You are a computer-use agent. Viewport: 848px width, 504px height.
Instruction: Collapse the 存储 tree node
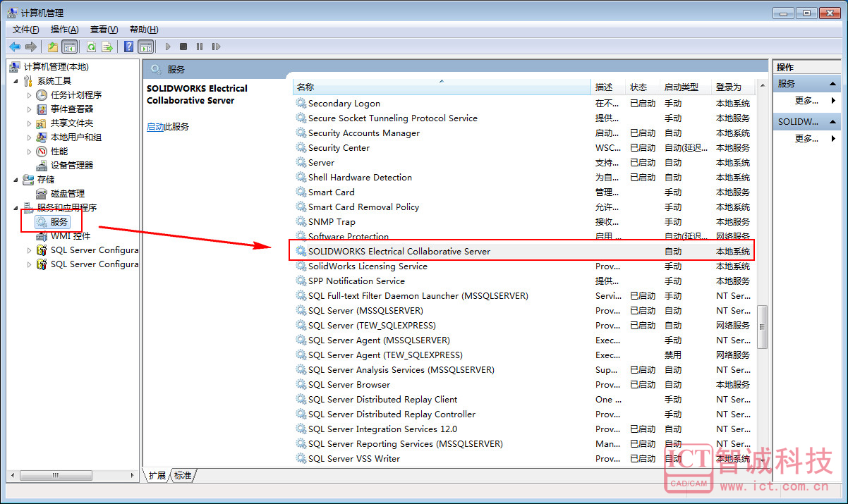tap(16, 180)
